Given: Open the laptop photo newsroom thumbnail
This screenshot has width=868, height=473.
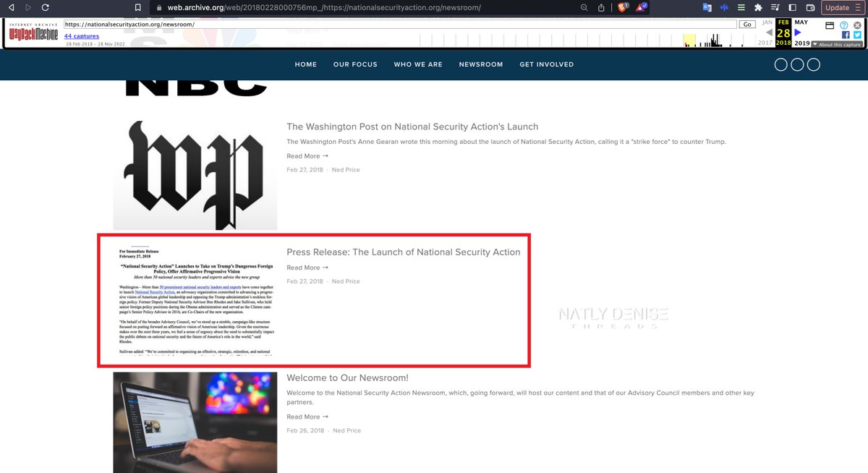Looking at the screenshot, I should point(195,422).
